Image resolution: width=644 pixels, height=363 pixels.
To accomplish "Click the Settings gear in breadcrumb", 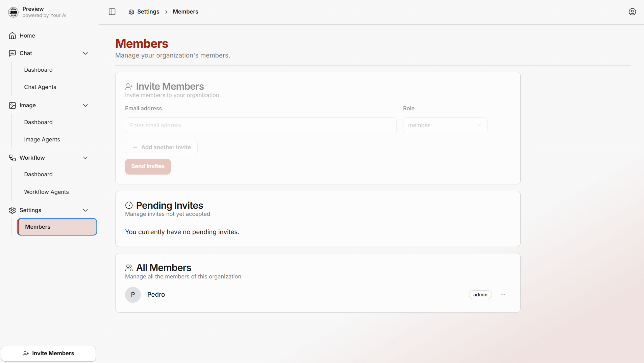I will click(131, 12).
